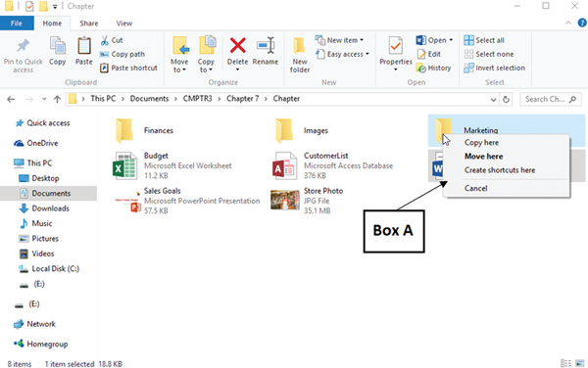Click Pin to Quick access icon
Screen dimensions: 588x368
(x=23, y=46)
